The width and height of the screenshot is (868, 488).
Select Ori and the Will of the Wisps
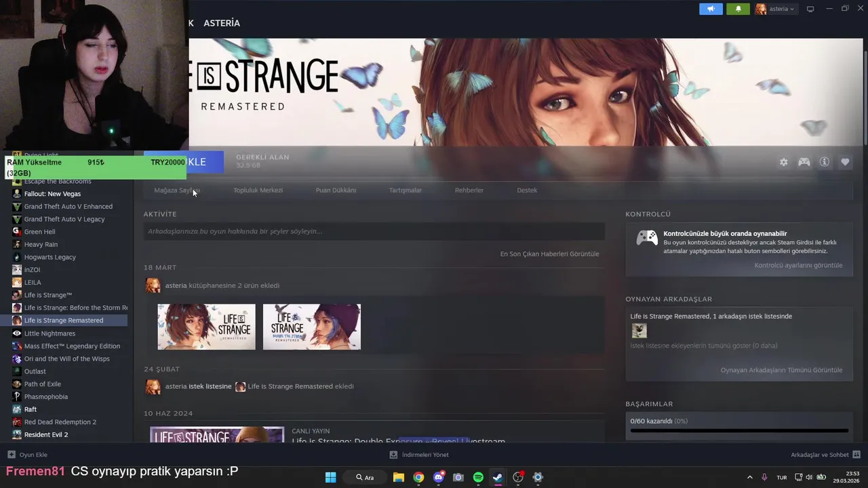tap(66, 359)
